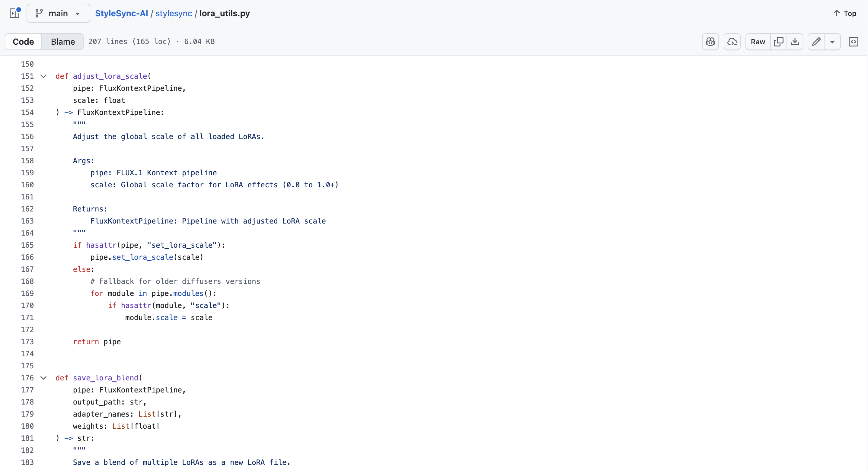Screen dimensions: 868x470
Task: Jump to Top of file
Action: click(844, 13)
